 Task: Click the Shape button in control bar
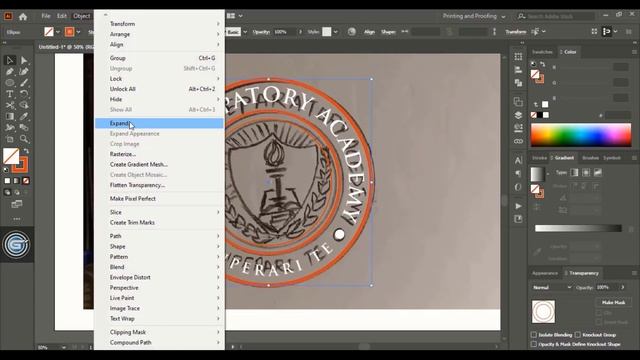[388, 32]
